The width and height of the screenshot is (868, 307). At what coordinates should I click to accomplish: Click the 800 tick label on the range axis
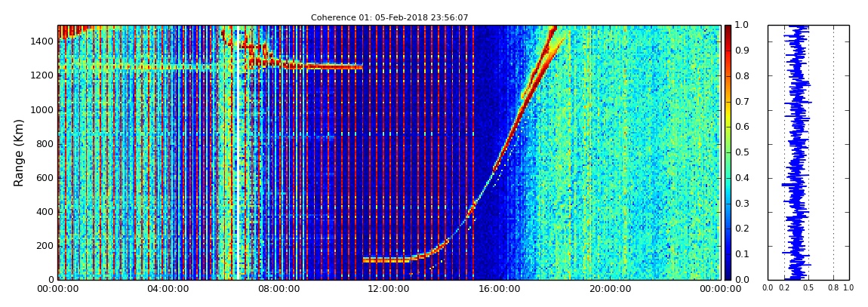tap(45, 144)
